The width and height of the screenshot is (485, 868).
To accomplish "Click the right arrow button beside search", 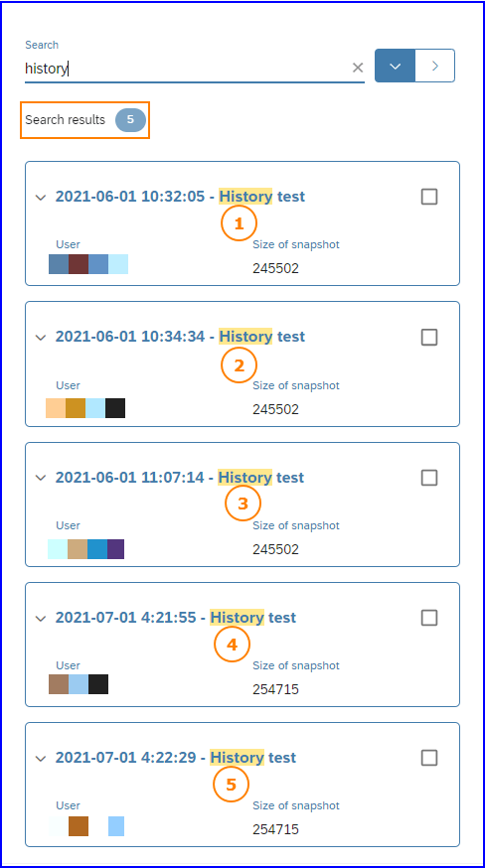I will 435,66.
